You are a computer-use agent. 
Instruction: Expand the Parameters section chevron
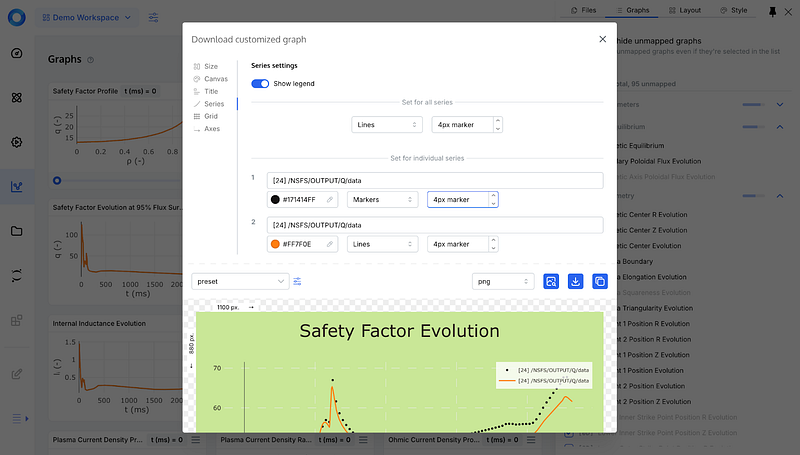coord(780,105)
